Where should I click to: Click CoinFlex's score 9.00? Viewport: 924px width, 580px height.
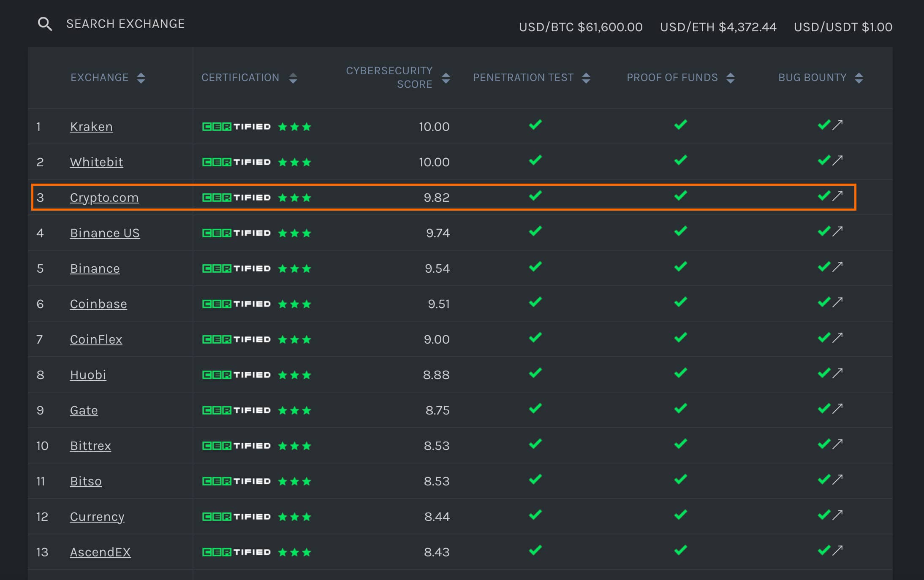437,339
